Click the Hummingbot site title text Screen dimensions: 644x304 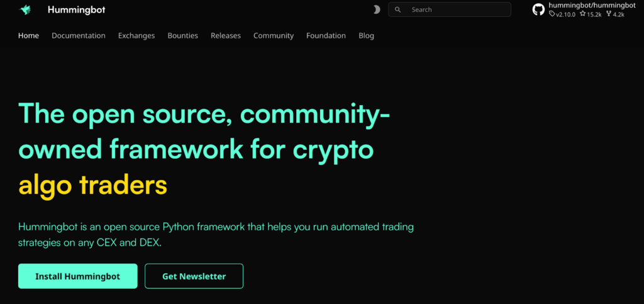(76, 10)
